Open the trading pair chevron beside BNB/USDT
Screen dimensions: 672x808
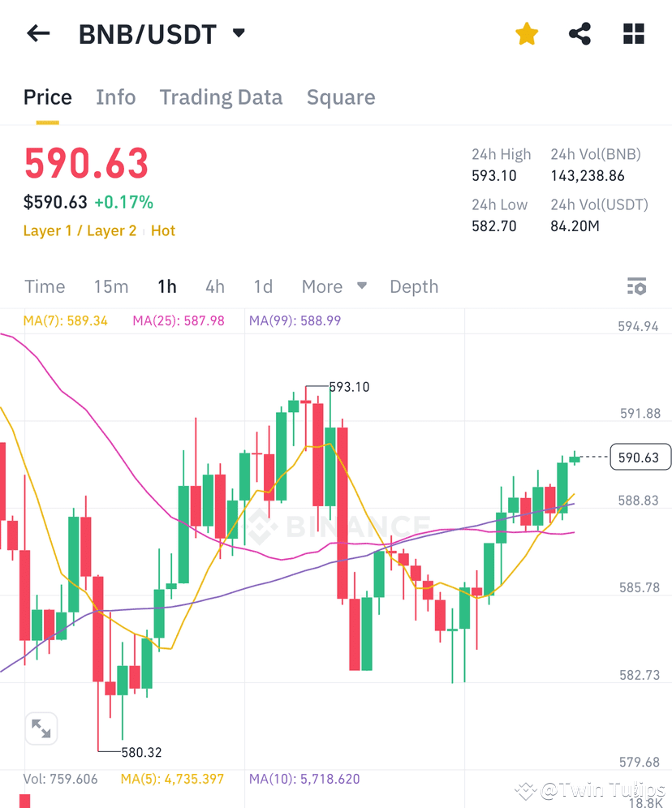[x=239, y=33]
